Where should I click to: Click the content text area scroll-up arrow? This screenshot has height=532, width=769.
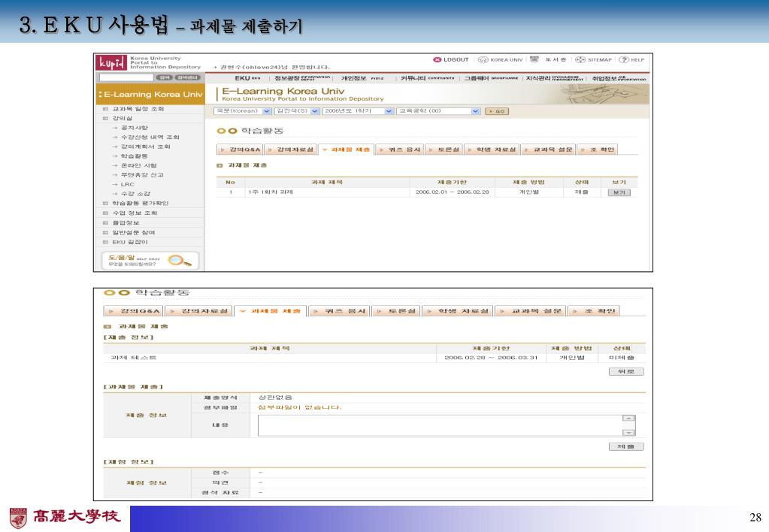(x=628, y=419)
